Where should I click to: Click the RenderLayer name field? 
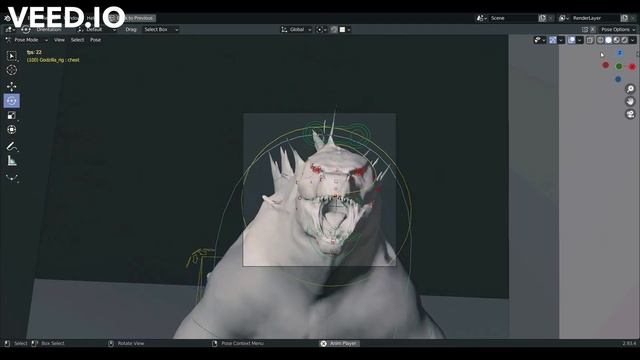click(595, 18)
